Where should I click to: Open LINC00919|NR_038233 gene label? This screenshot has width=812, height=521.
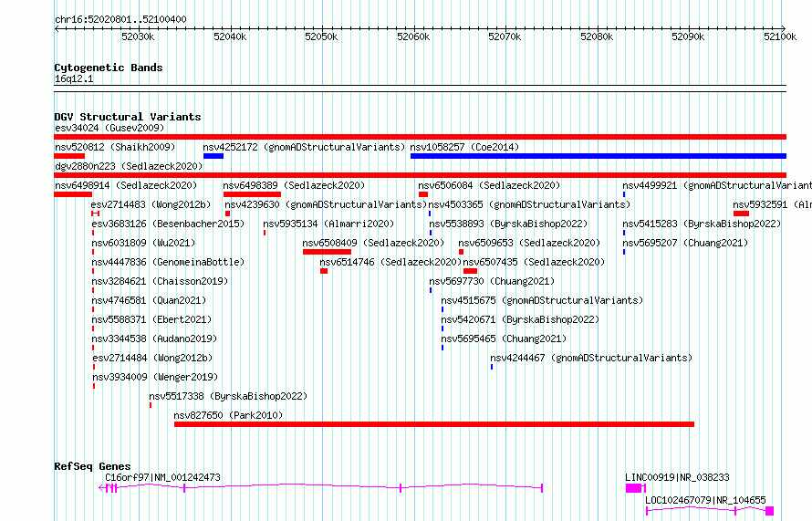tap(677, 477)
